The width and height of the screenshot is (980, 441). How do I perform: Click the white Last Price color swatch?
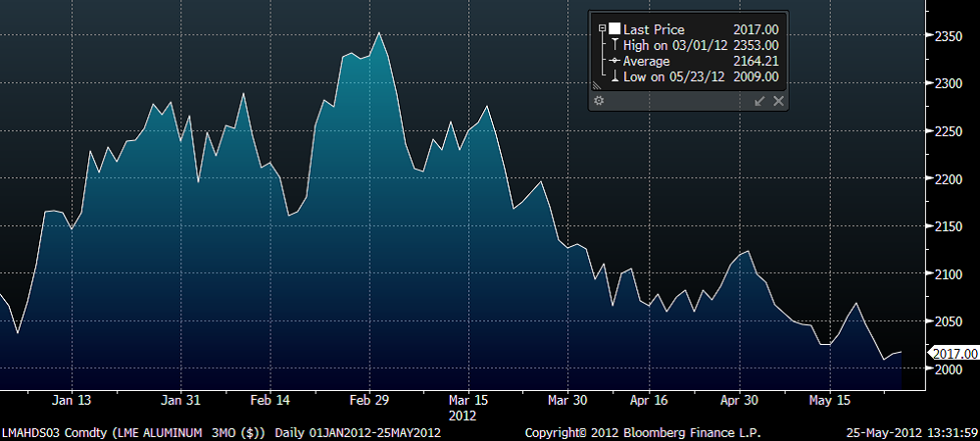pyautogui.click(x=614, y=29)
